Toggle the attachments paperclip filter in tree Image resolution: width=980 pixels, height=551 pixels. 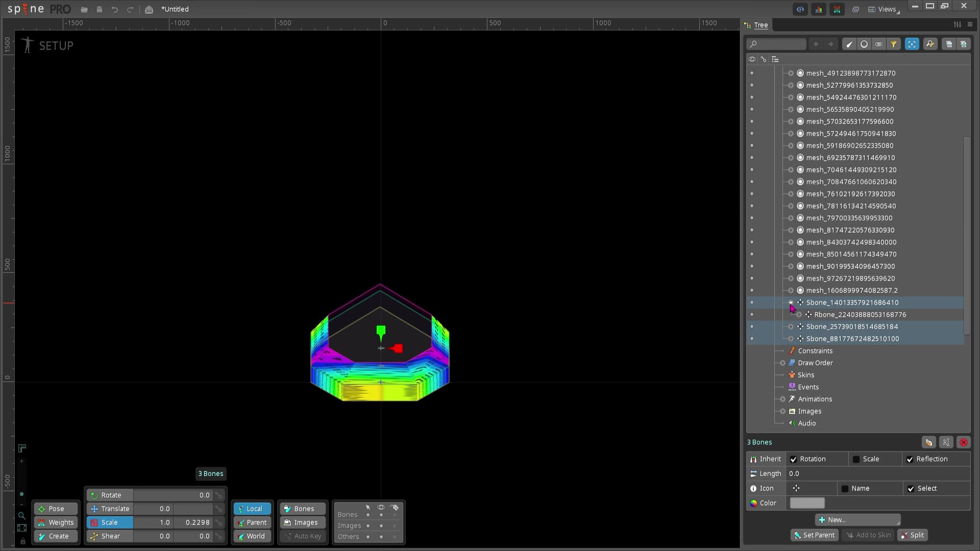878,44
